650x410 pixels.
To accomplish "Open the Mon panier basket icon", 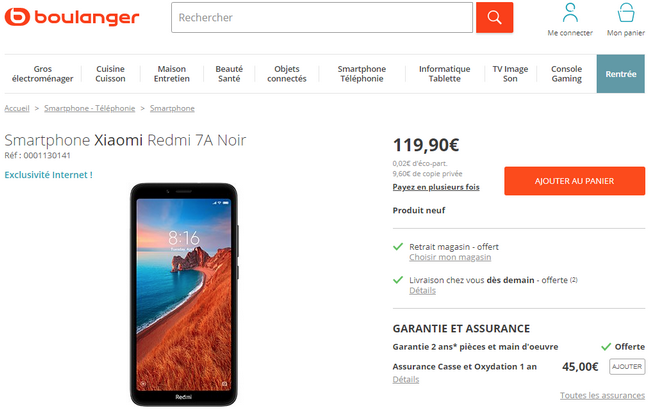I will pos(626,20).
